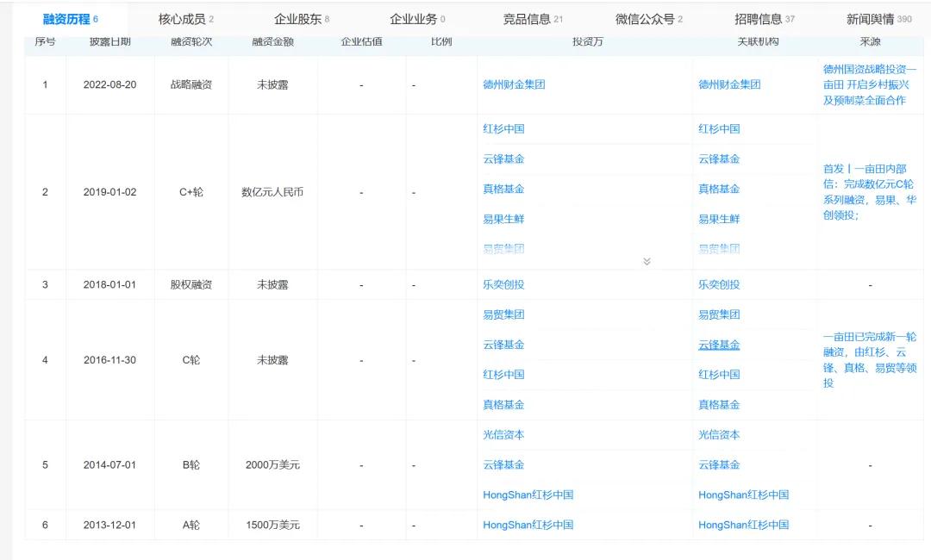Select the round cell C+轮
This screenshot has height=560, width=931.
pos(191,192)
